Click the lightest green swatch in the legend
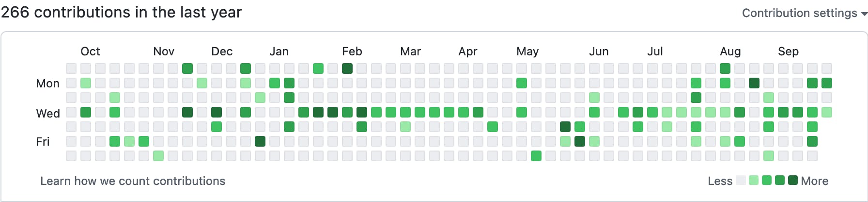868x202 pixels. pos(754,181)
